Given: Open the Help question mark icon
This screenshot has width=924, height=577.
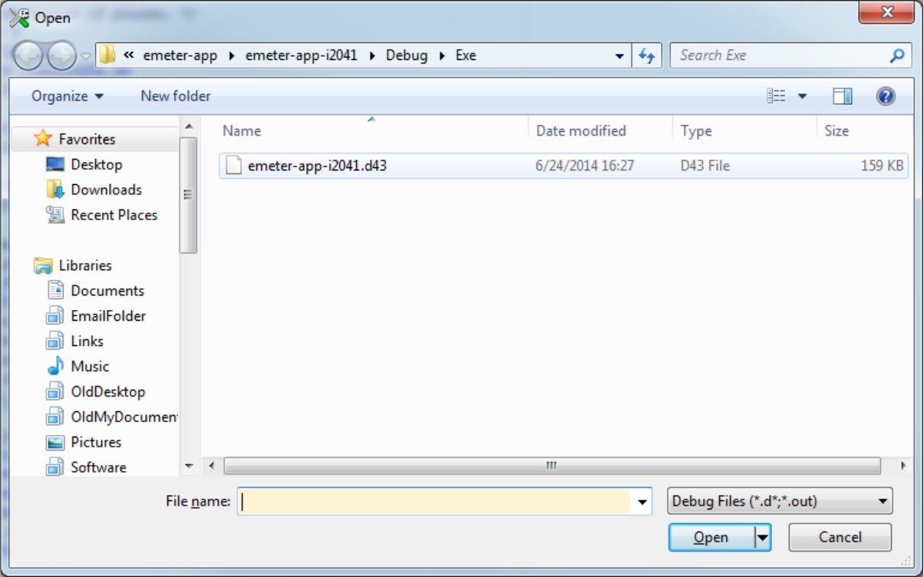Looking at the screenshot, I should (x=886, y=96).
